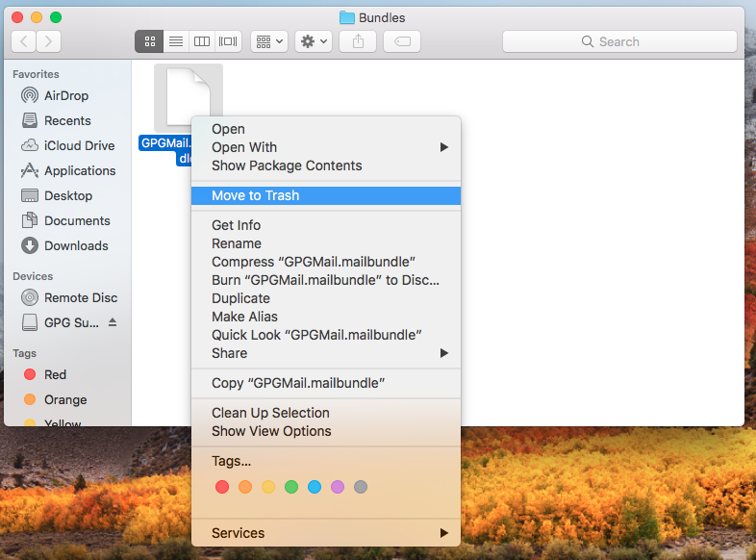Open AirDrop in the sidebar
The image size is (756, 560).
click(66, 95)
